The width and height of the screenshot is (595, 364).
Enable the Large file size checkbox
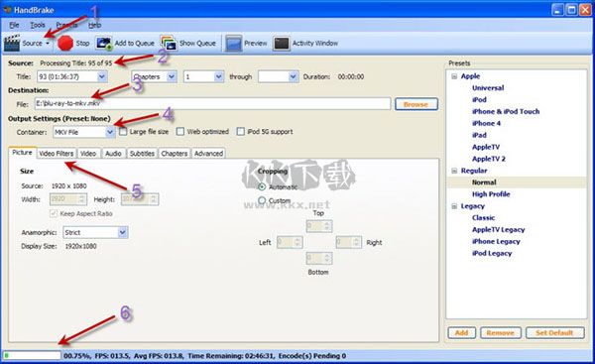click(x=123, y=132)
